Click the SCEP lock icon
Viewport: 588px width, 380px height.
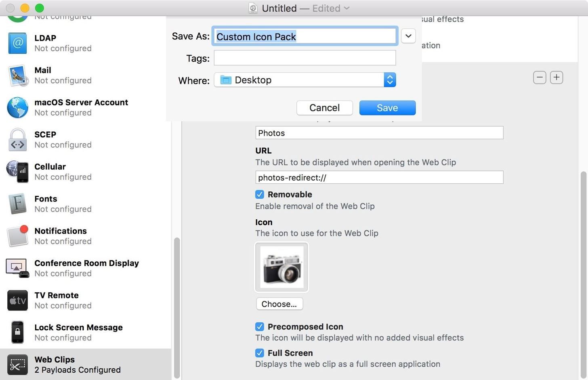pos(17,140)
